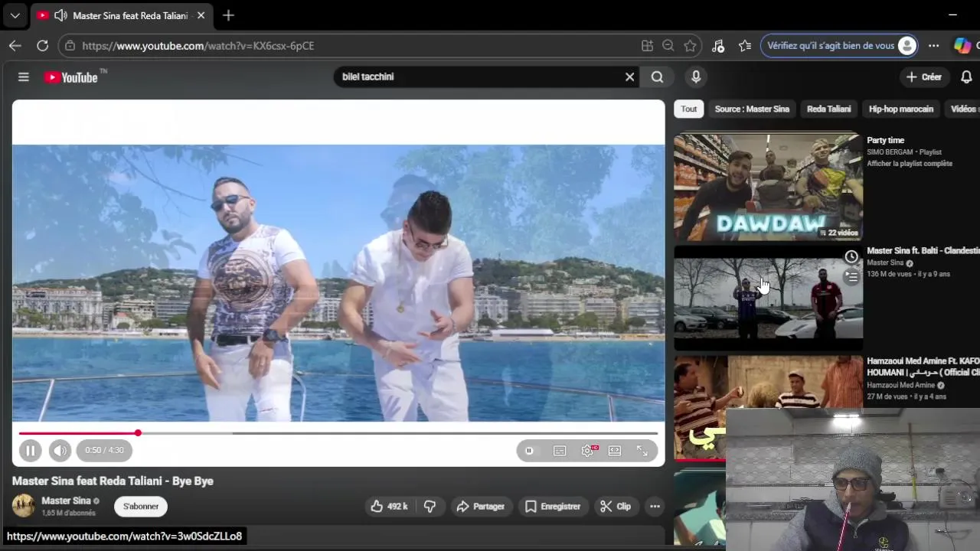Enter fullscreen mode in the player

tap(642, 451)
